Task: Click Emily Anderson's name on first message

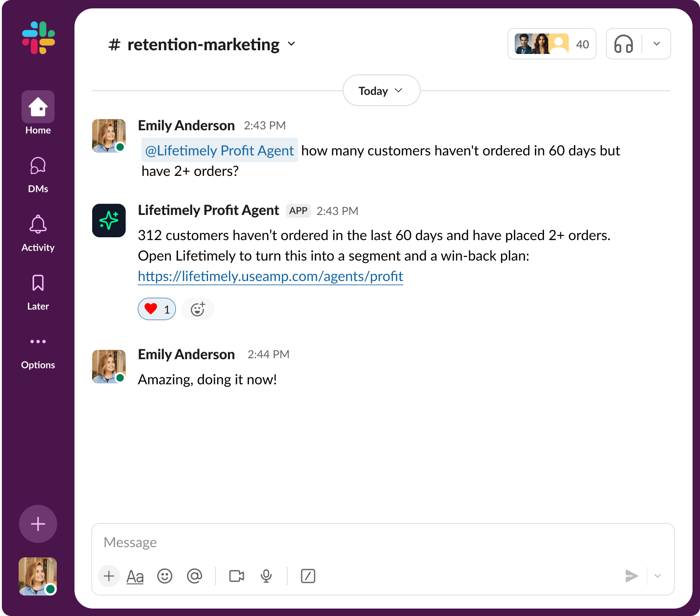Action: click(x=186, y=126)
